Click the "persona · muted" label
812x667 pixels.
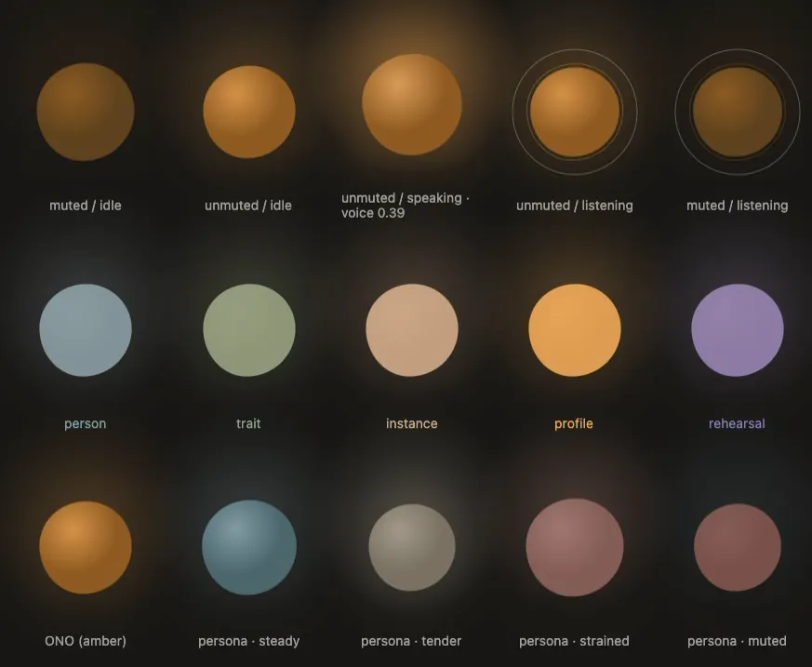[x=737, y=641]
